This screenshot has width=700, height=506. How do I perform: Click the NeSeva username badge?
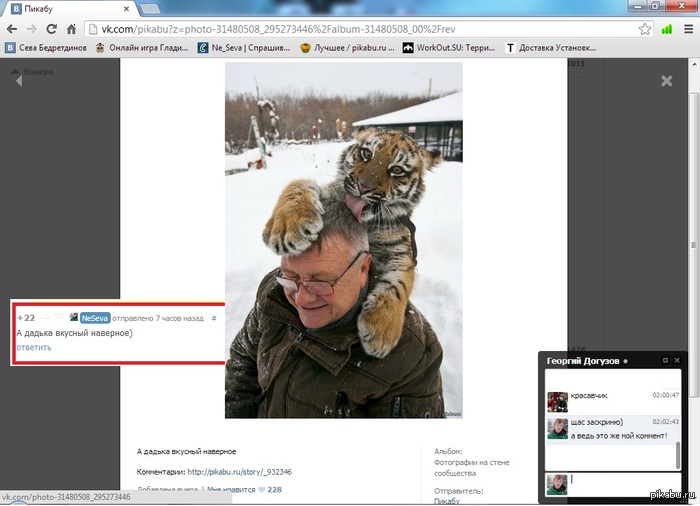point(95,317)
